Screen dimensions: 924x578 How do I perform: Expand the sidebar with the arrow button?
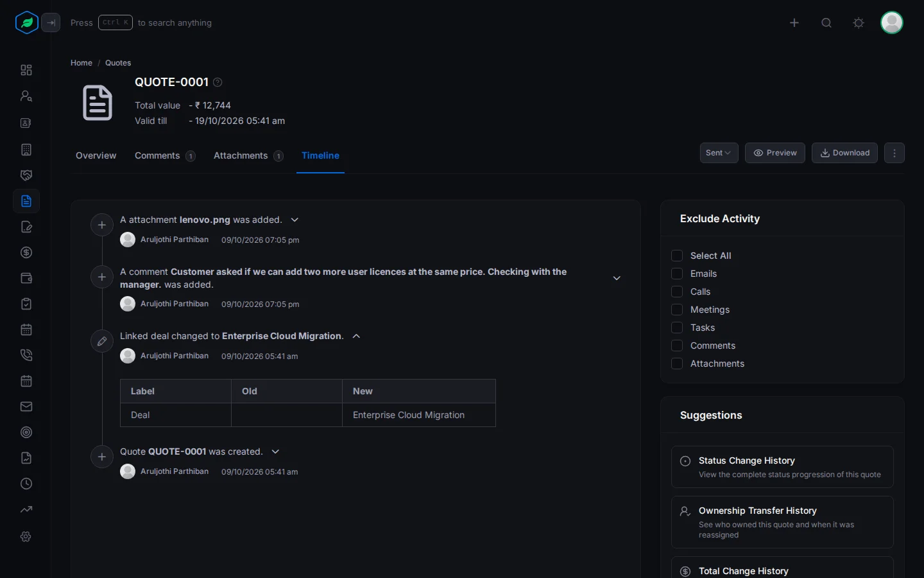coord(51,22)
